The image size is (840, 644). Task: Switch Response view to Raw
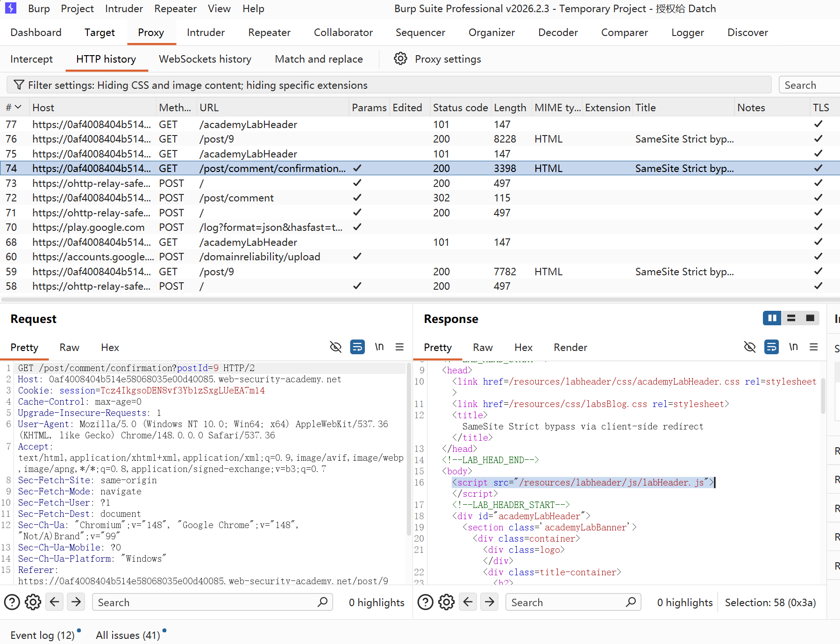point(483,347)
